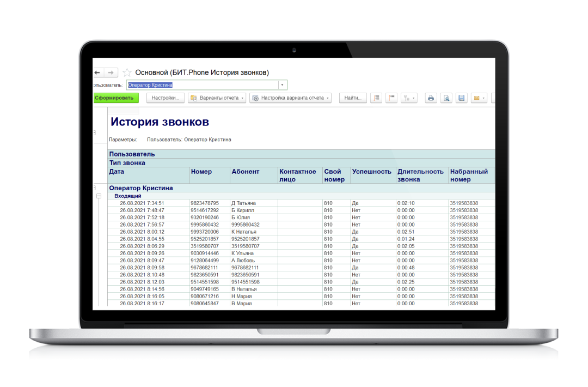Screen dimensions: 588x387
Task: Select the row with number 9823478795
Action: (204, 203)
